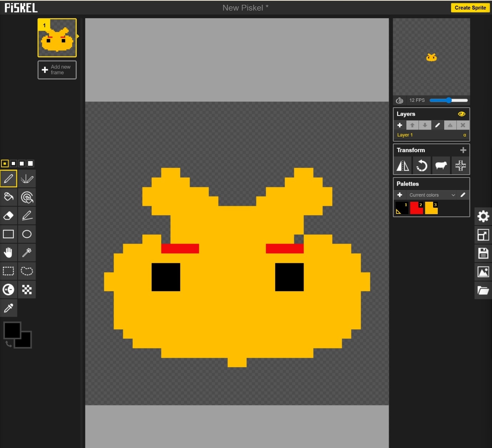Toggle onion skin icon beside FPS
The width and height of the screenshot is (492, 448).
(400, 101)
